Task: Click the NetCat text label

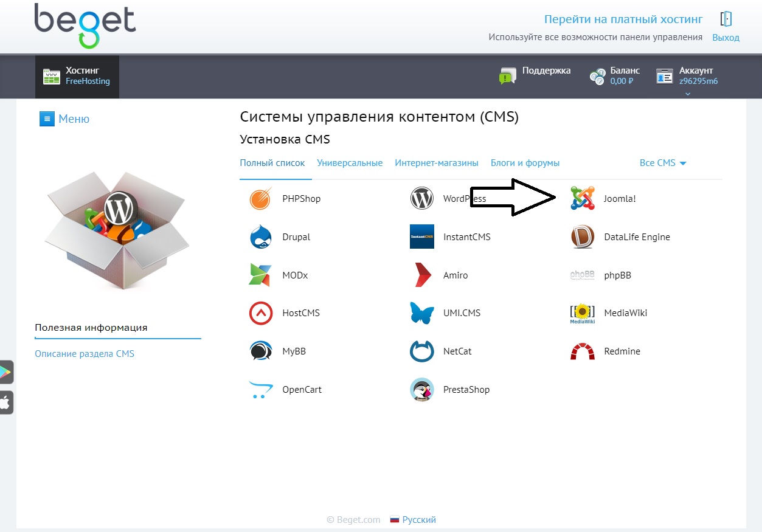Action: tap(457, 351)
